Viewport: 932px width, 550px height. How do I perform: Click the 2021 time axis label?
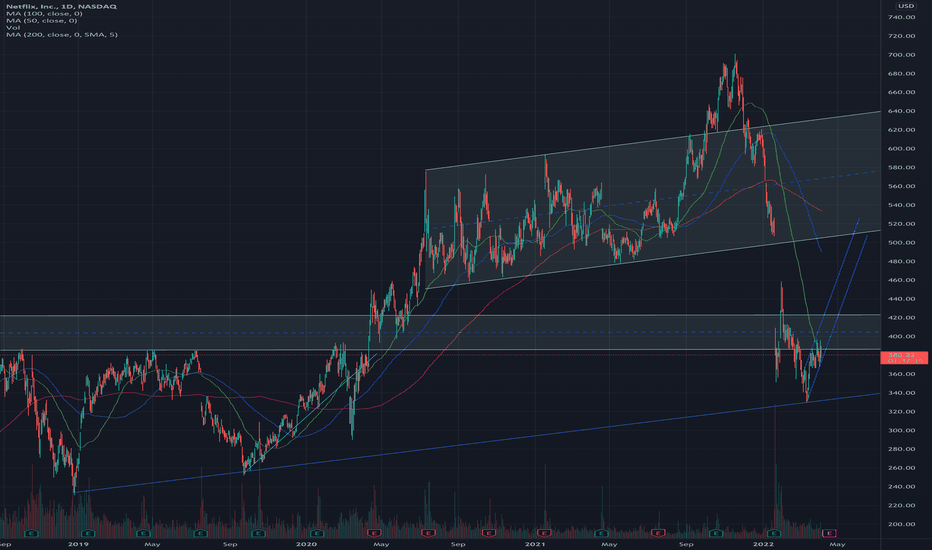click(x=535, y=544)
